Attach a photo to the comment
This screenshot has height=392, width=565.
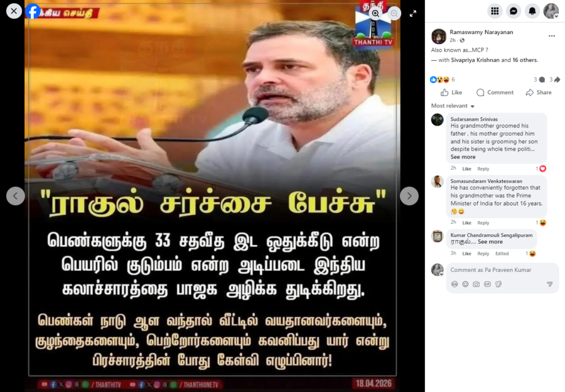pyautogui.click(x=476, y=284)
